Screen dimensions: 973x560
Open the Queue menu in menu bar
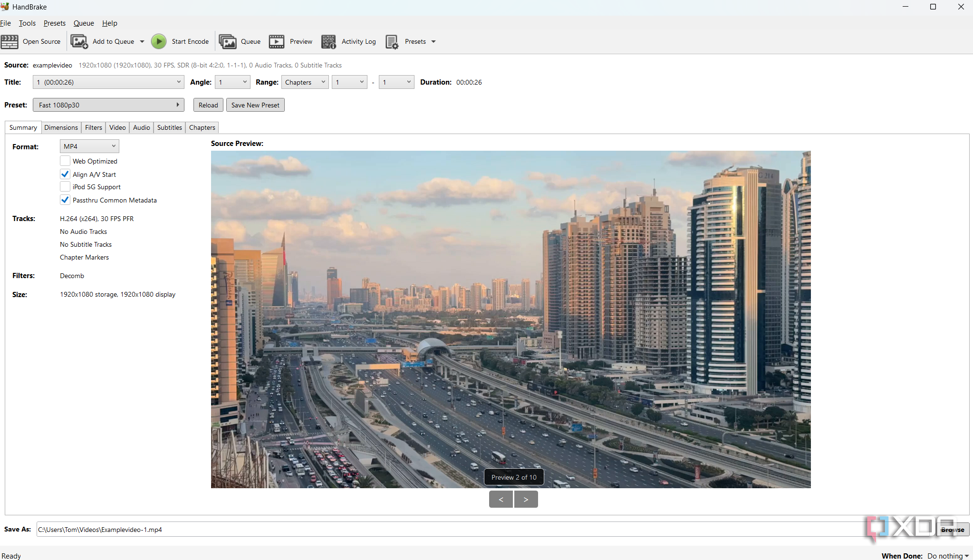click(84, 23)
